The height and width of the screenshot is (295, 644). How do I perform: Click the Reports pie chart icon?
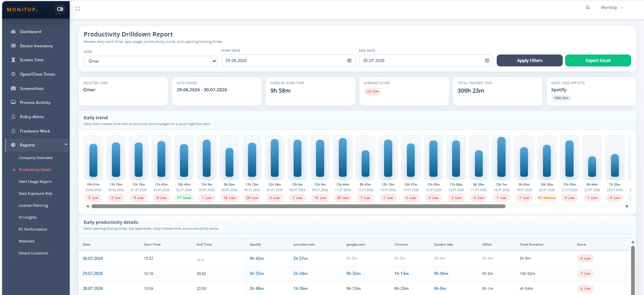tap(13, 145)
